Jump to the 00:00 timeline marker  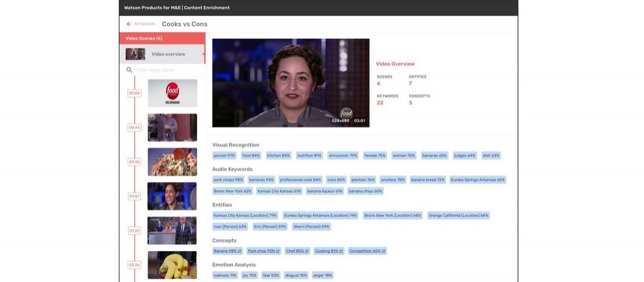coord(134,93)
